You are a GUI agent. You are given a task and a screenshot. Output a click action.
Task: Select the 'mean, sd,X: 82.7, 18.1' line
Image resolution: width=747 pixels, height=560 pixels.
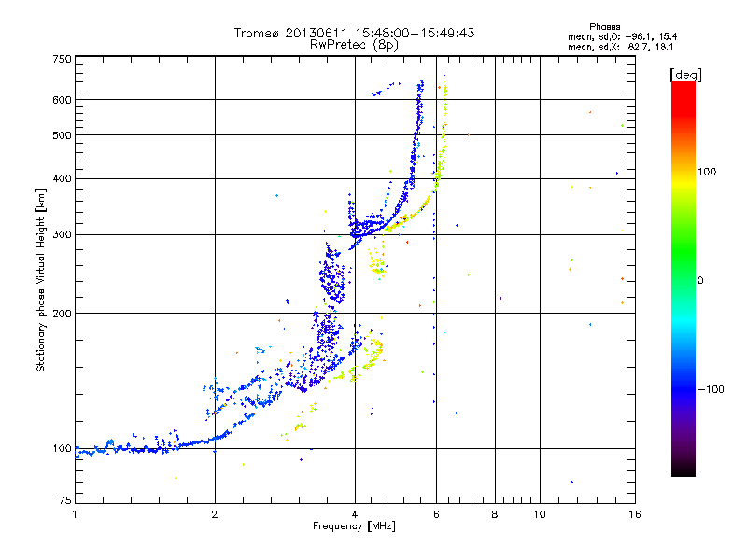point(620,47)
